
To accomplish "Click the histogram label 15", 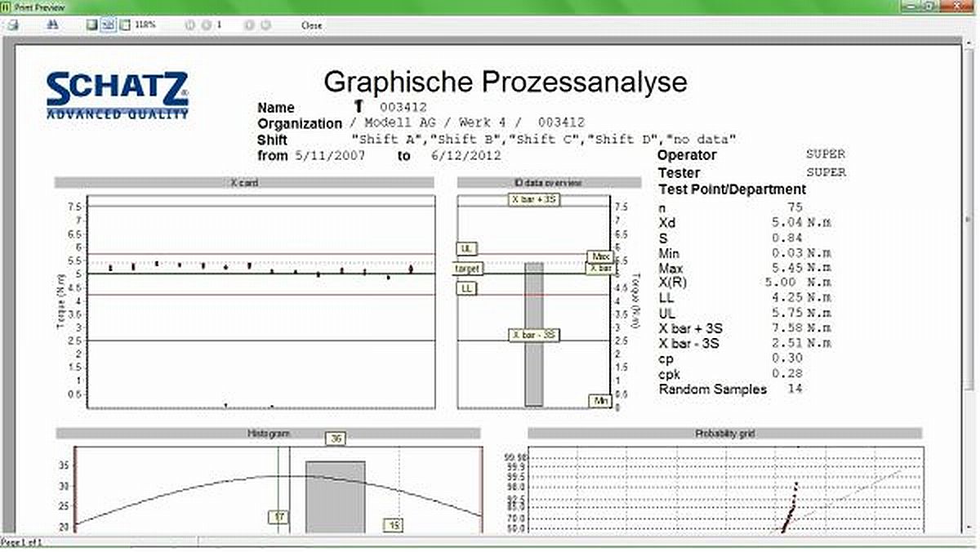I will [394, 525].
